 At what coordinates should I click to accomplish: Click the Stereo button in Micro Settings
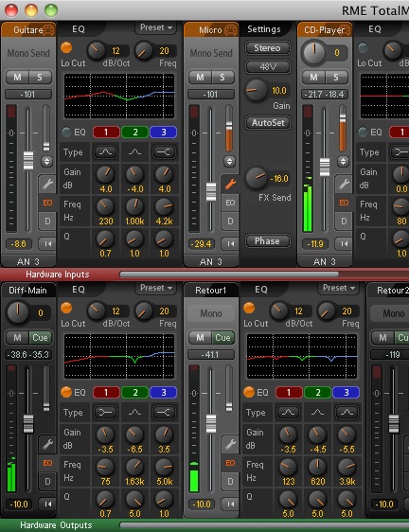point(268,48)
